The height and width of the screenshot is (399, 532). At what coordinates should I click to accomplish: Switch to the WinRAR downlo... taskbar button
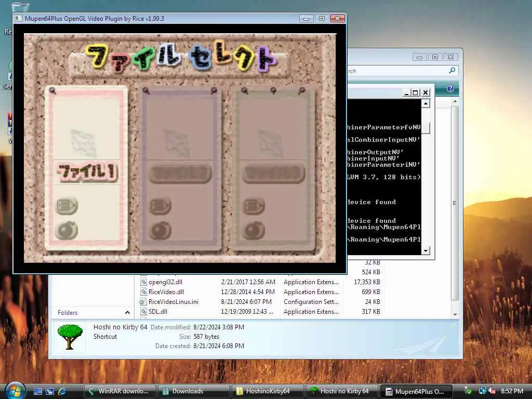[119, 391]
